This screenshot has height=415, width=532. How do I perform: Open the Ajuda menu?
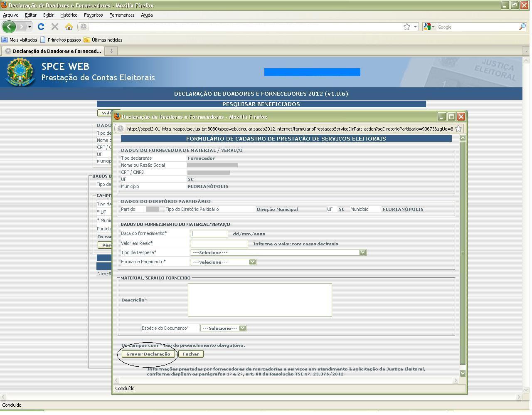(x=147, y=15)
